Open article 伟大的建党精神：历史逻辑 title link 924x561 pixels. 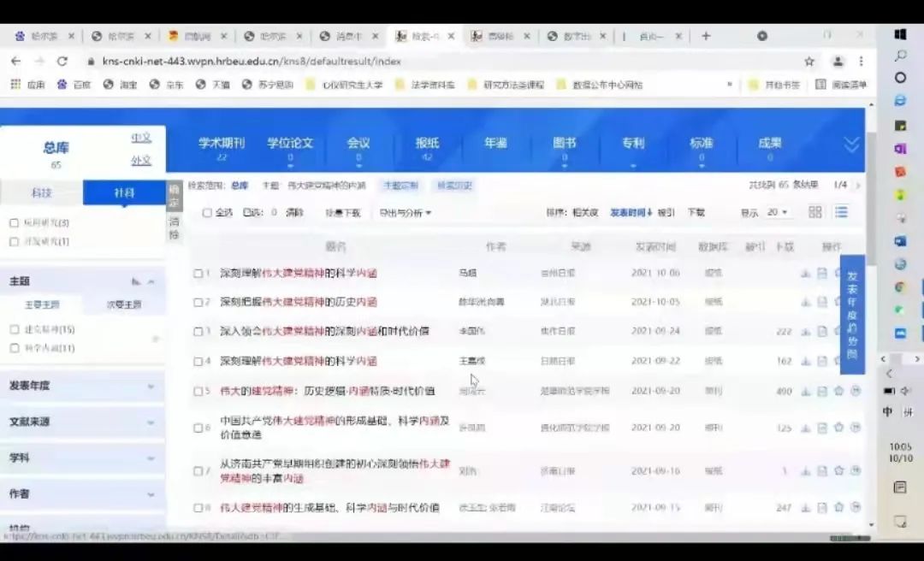pos(327,391)
